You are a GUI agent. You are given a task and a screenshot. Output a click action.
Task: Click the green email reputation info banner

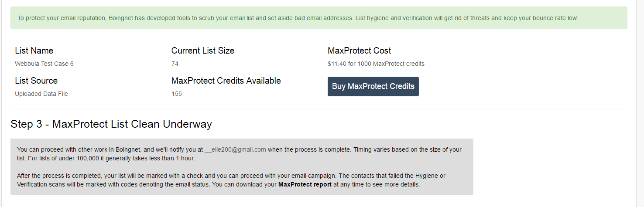point(319,18)
